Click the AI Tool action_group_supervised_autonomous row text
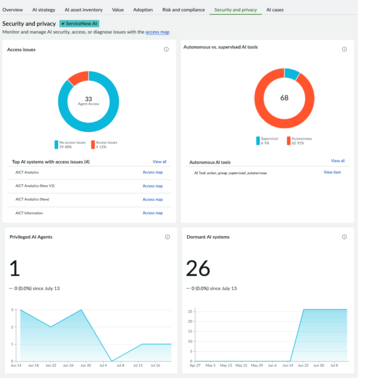389x378 pixels. pyautogui.click(x=231, y=173)
